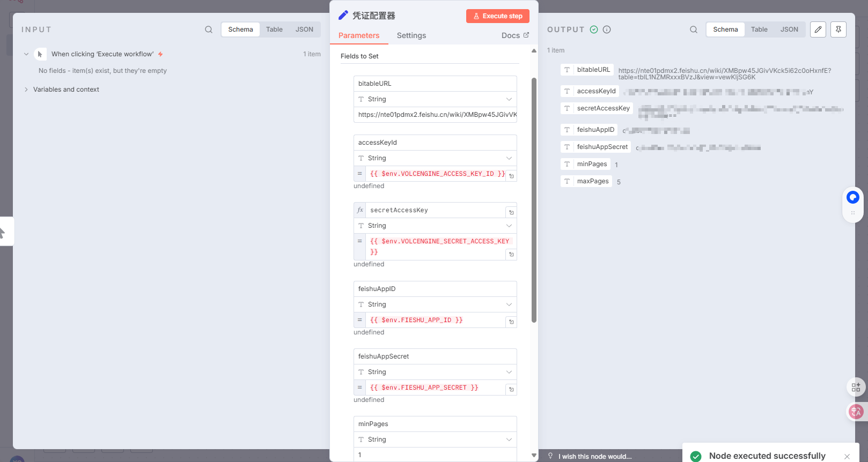Click the lightning bolt beside Execute workflow trigger
Screen dimensions: 868x462
click(x=160, y=54)
